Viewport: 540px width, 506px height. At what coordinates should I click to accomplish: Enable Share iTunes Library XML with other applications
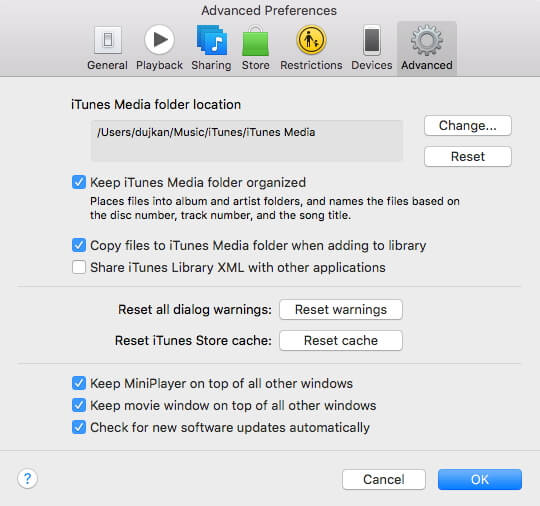79,267
